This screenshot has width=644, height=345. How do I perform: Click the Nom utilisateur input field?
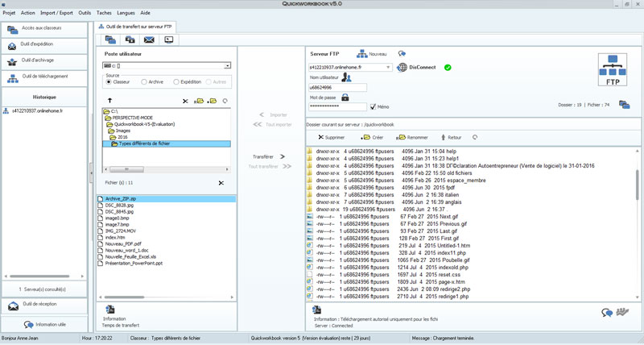click(337, 87)
